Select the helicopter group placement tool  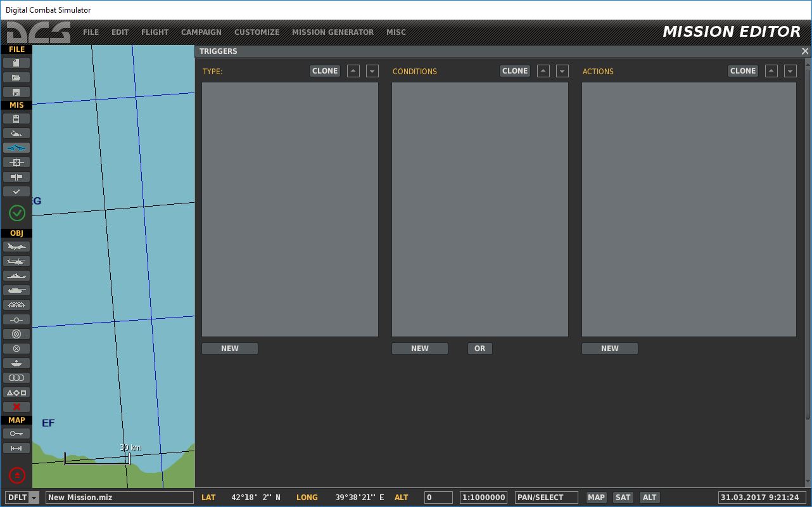click(x=16, y=261)
